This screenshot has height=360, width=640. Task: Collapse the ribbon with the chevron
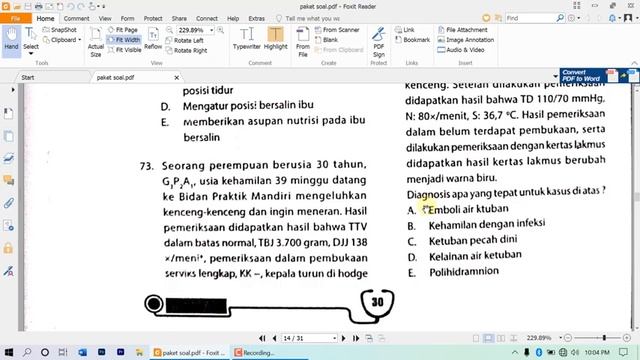(634, 63)
